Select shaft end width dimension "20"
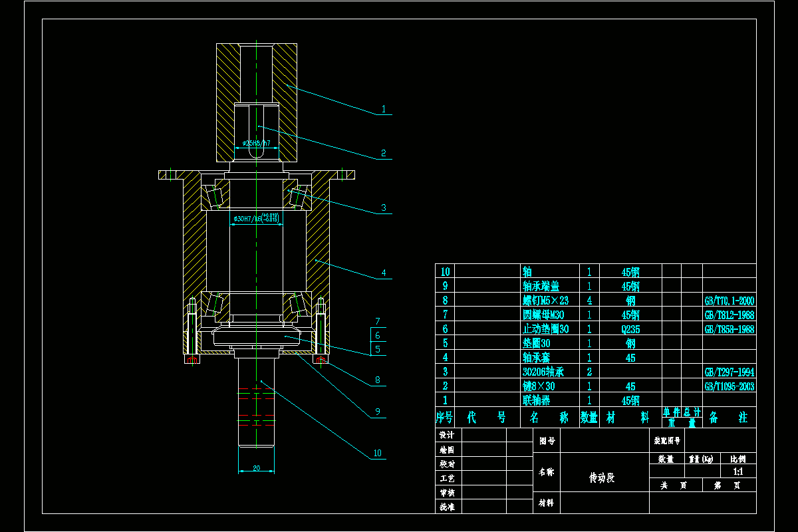 tap(256, 468)
